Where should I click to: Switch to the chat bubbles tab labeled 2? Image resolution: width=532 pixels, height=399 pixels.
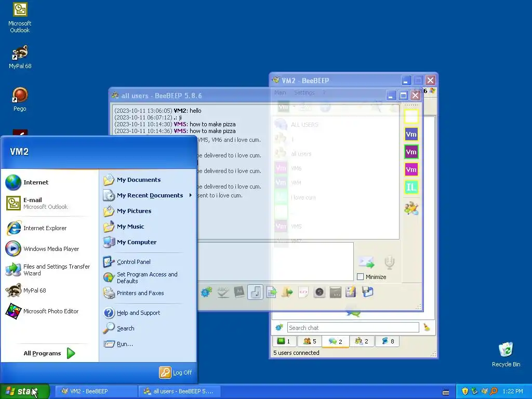coord(336,341)
